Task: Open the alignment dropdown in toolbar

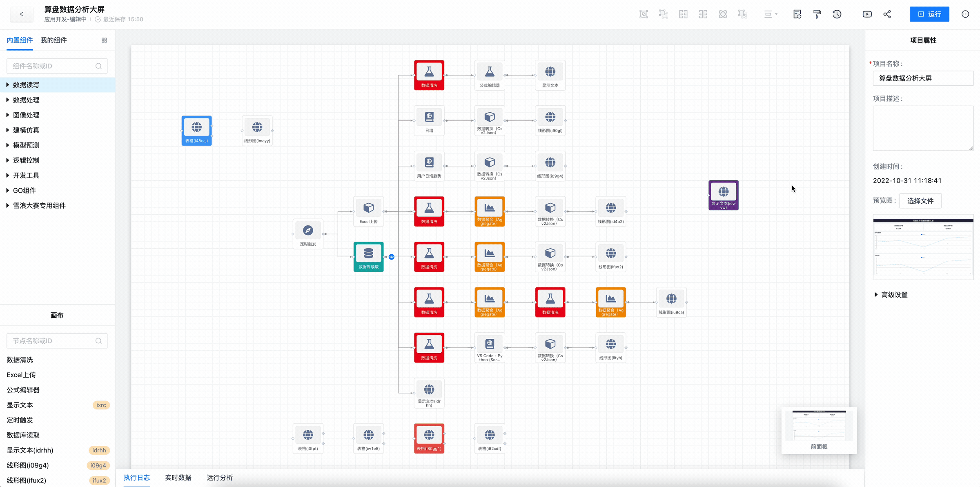Action: pyautogui.click(x=771, y=14)
